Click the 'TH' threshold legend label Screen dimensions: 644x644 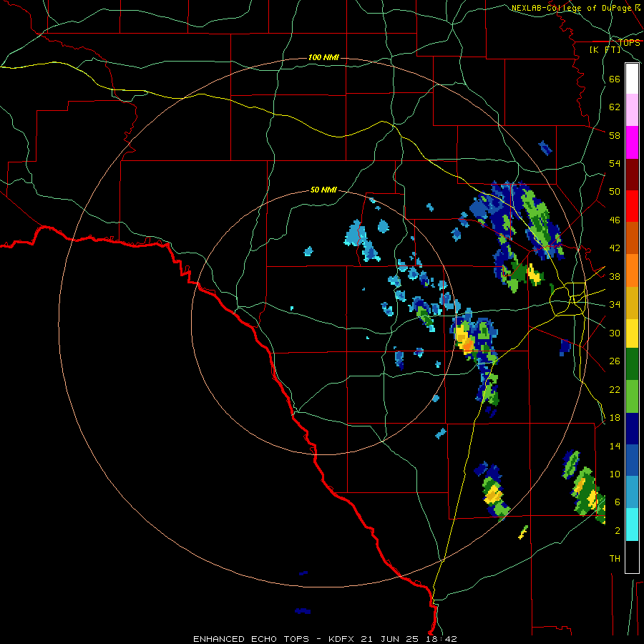[x=615, y=559]
